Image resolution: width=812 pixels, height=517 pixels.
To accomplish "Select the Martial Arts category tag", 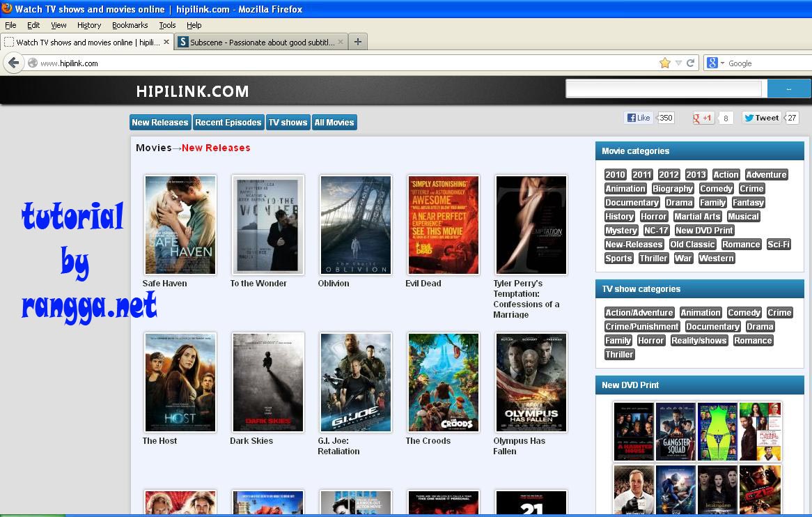I will [697, 217].
